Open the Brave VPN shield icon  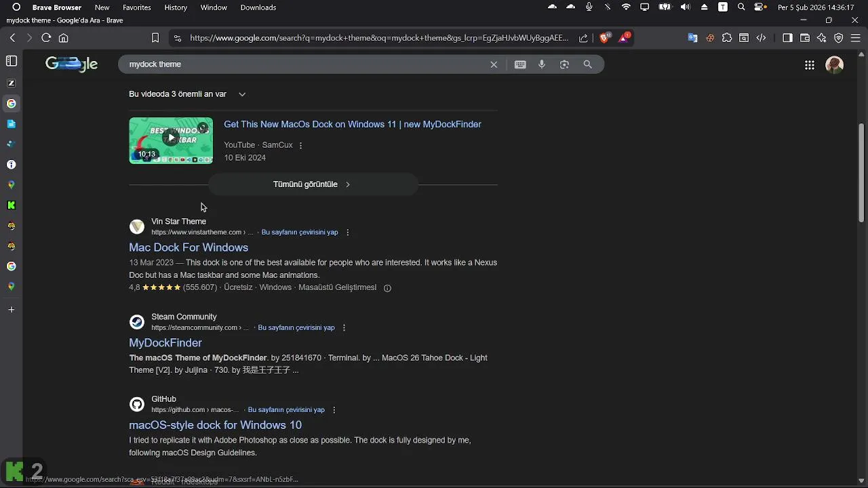point(839,38)
